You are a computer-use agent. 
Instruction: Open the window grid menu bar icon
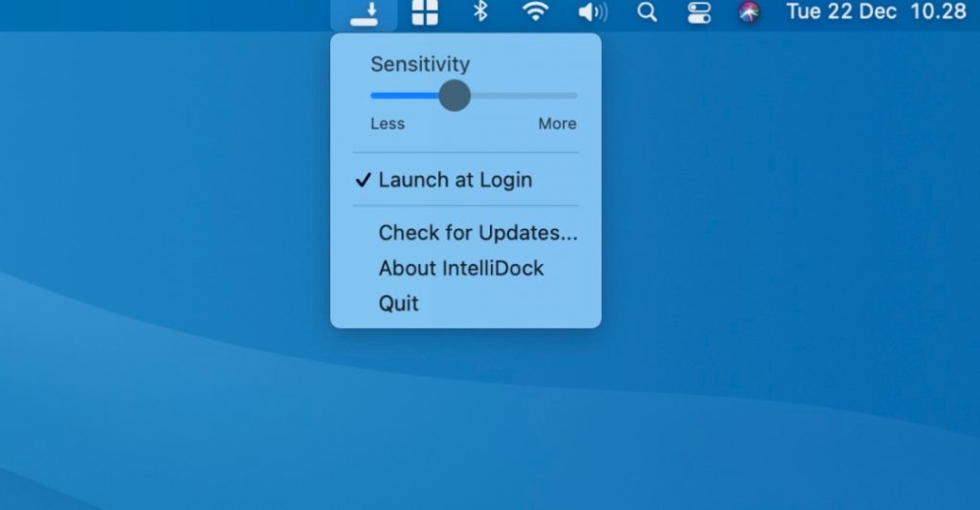tap(425, 12)
